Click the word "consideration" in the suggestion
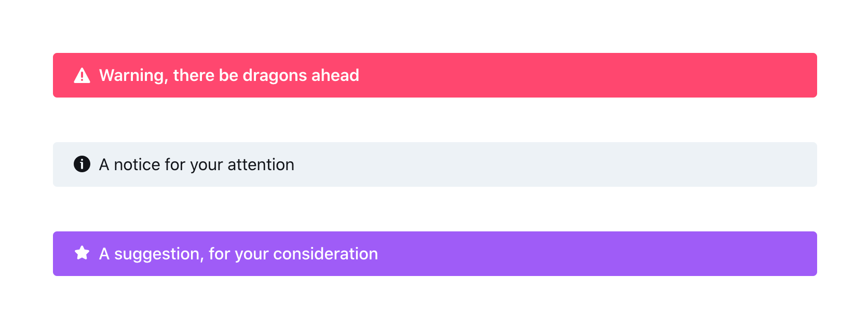The width and height of the screenshot is (868, 331). 325,254
